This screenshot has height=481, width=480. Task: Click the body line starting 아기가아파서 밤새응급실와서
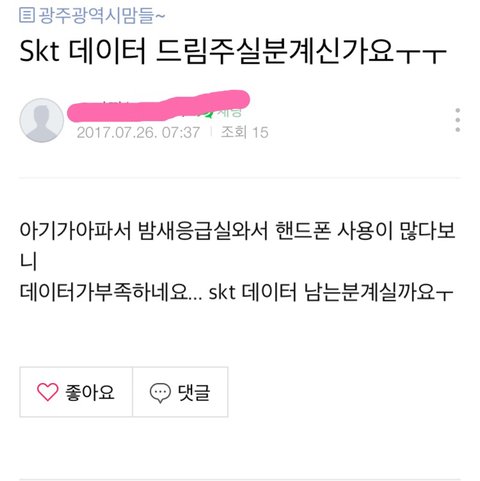tap(237, 231)
